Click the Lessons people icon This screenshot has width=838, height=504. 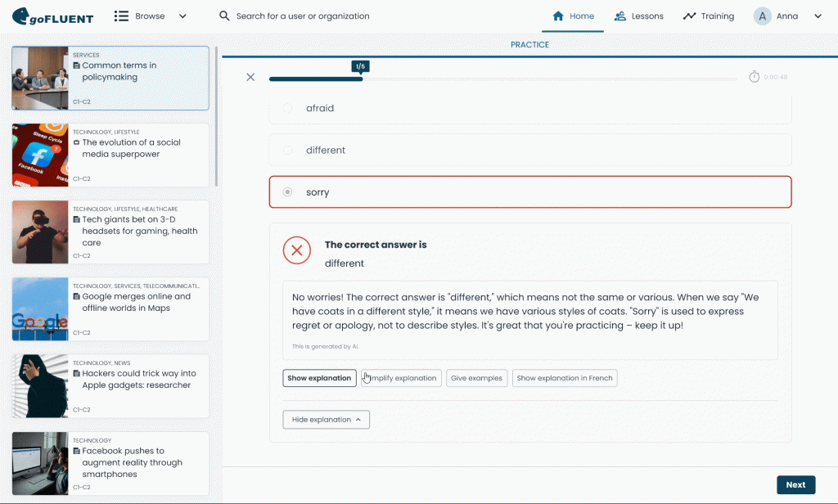click(x=619, y=16)
